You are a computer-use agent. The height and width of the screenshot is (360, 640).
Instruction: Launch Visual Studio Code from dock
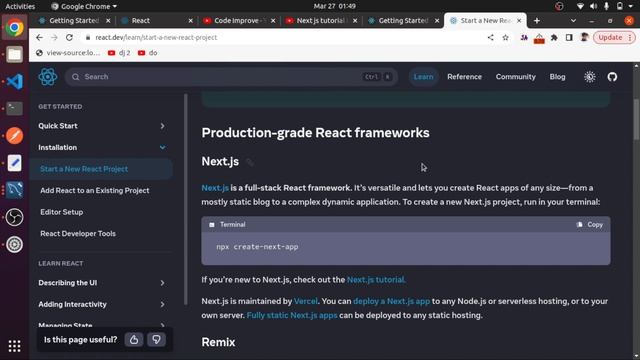click(14, 82)
